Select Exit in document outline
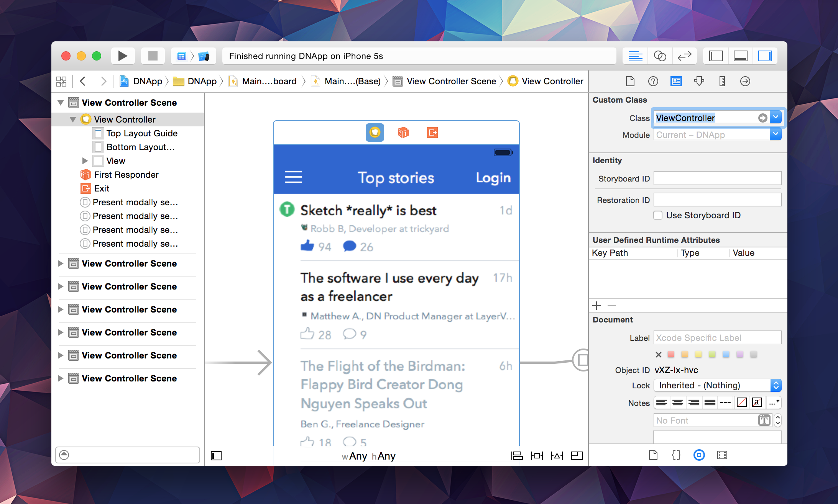838x504 pixels. [95, 188]
